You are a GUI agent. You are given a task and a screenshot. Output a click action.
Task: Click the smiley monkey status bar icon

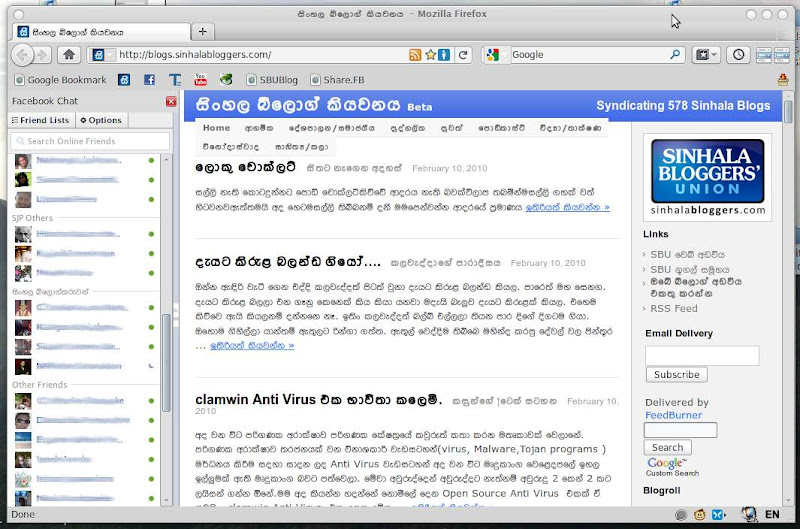coord(699,515)
